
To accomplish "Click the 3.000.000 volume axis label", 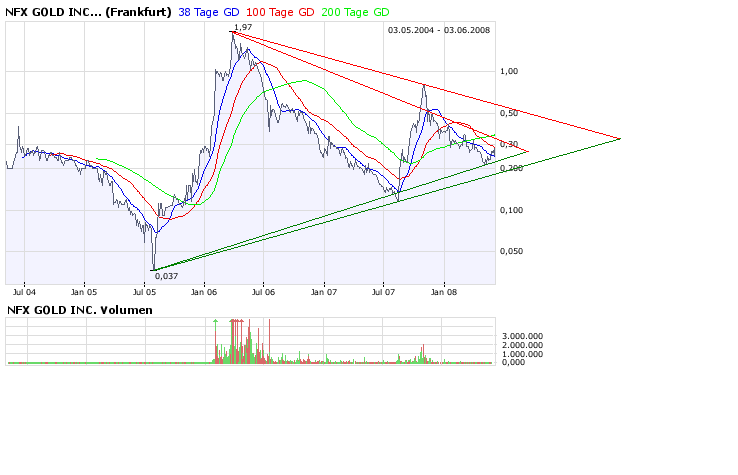I will coord(522,336).
